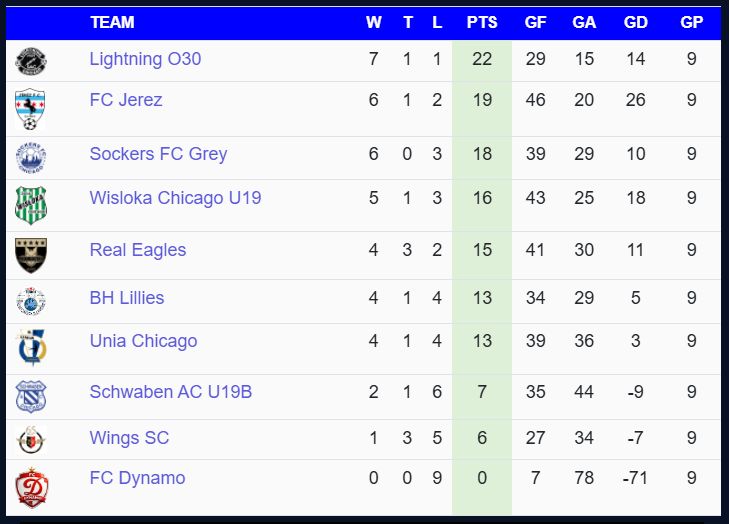Click the Sockers FC Grey logo

coord(30,158)
